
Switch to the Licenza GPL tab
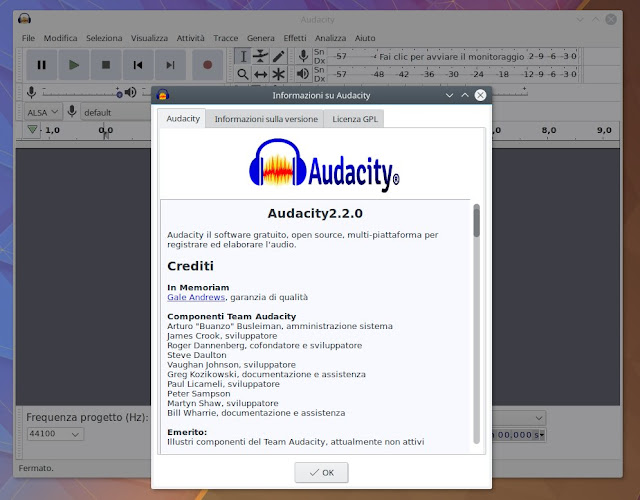pos(355,119)
